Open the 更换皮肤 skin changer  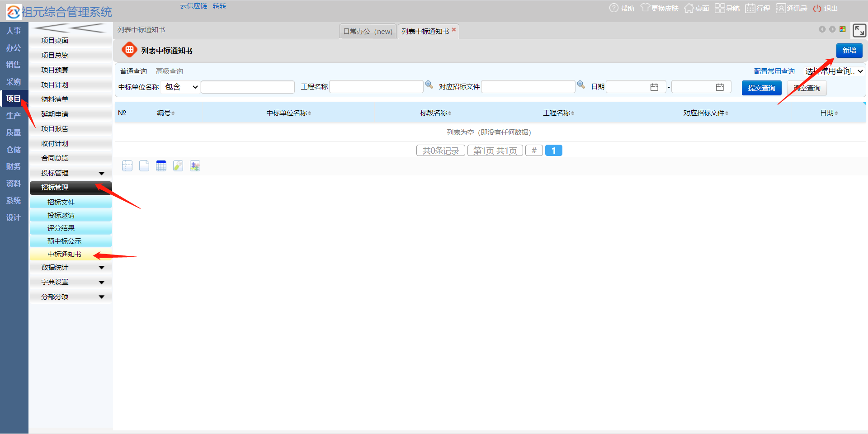pos(660,8)
